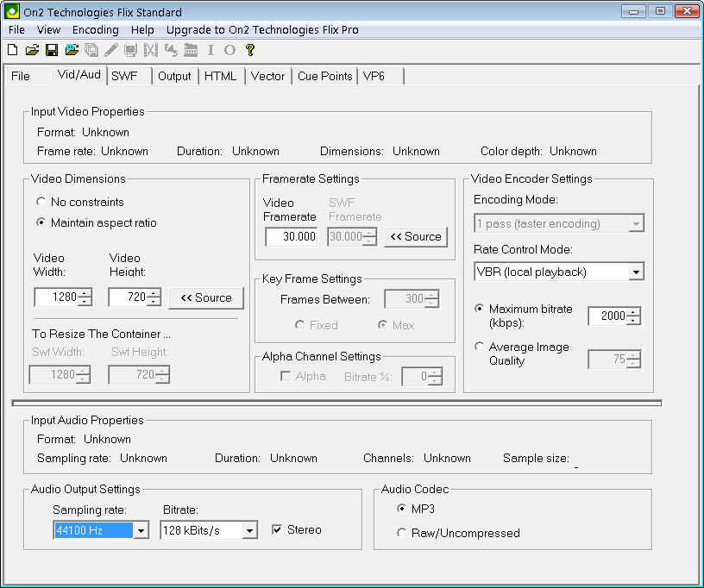Click the filmstrip toolbar icon
This screenshot has width=704, height=588.
click(151, 50)
